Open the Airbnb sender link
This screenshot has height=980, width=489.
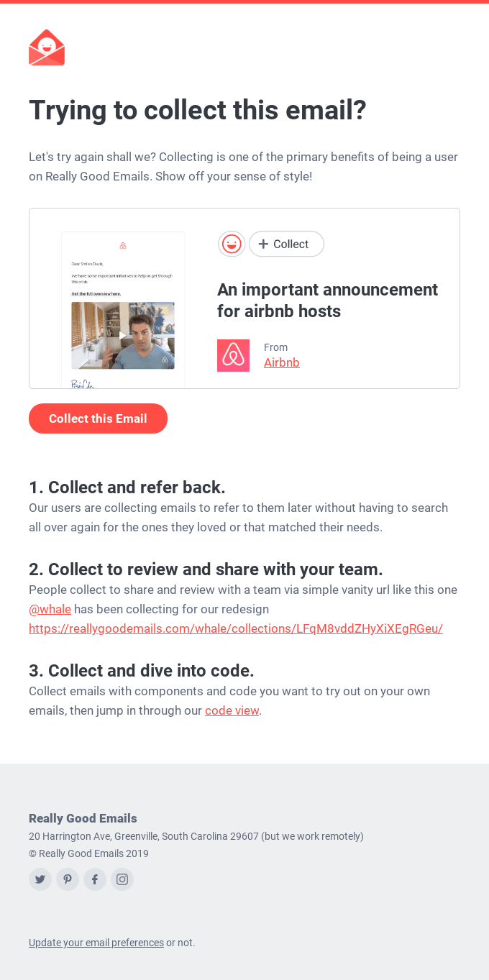coord(282,362)
